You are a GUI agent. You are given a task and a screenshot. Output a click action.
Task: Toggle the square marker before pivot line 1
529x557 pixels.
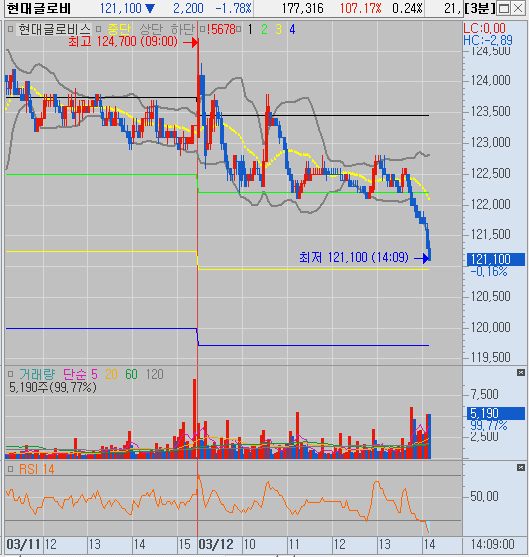point(238,29)
